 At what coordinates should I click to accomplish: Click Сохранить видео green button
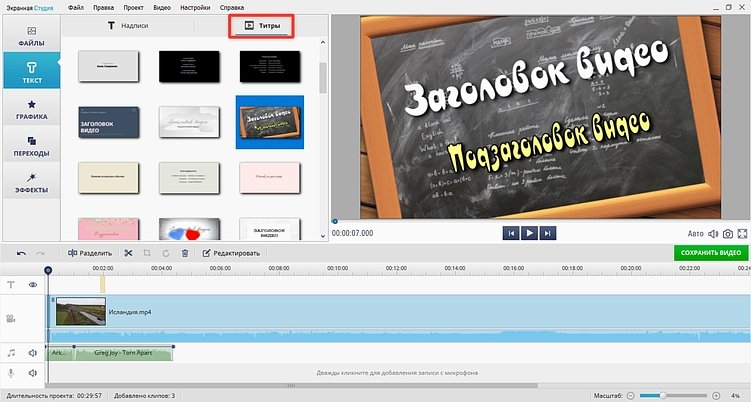tap(711, 253)
